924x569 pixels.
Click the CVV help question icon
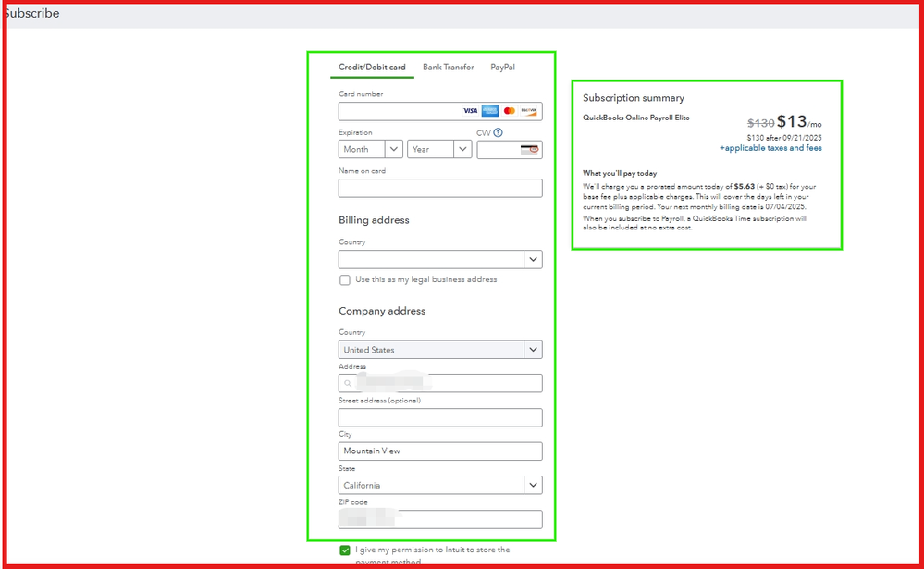click(498, 132)
